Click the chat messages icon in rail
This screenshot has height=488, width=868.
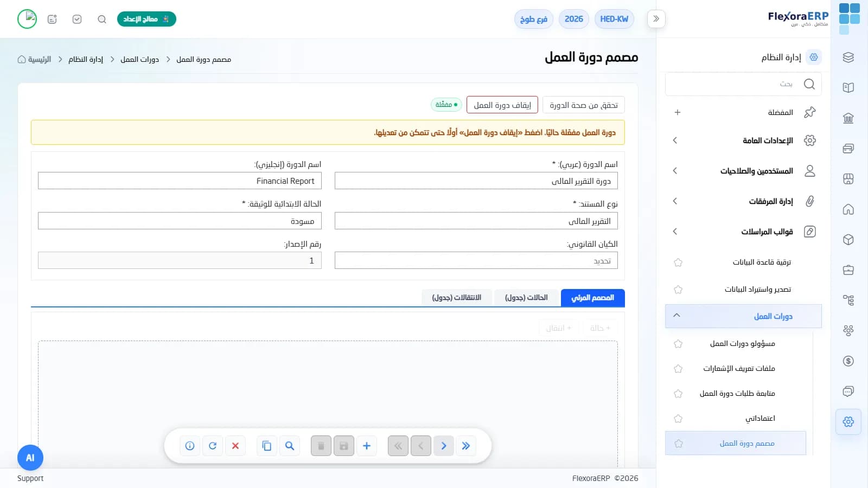tap(848, 391)
